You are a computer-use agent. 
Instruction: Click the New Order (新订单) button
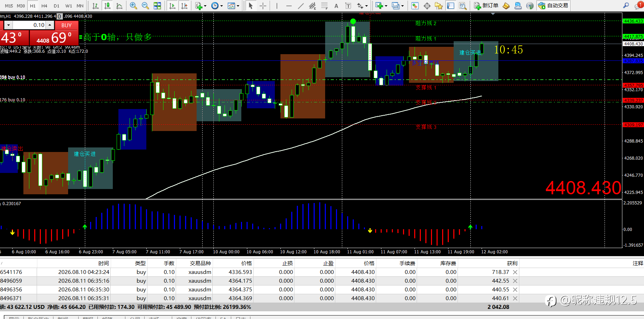coord(486,6)
